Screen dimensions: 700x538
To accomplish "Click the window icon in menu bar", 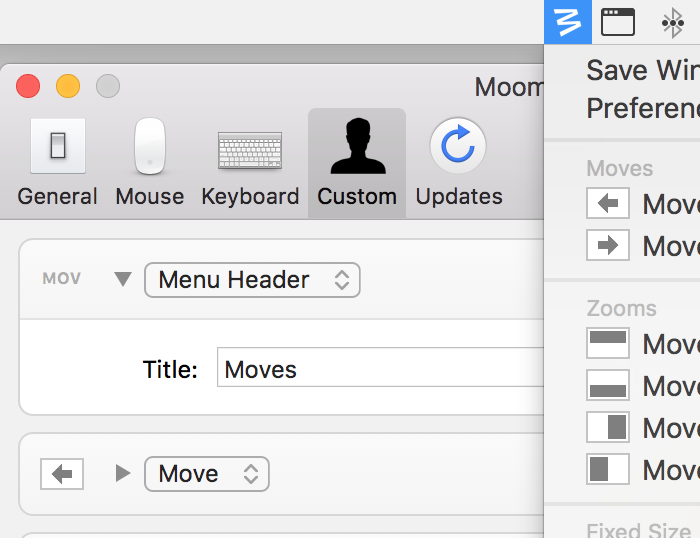I will pyautogui.click(x=618, y=22).
